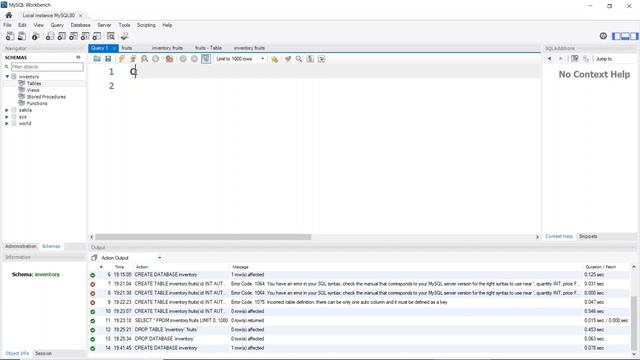Collapse the inventory schema
Screen dimensions: 640x360
pos(7,77)
